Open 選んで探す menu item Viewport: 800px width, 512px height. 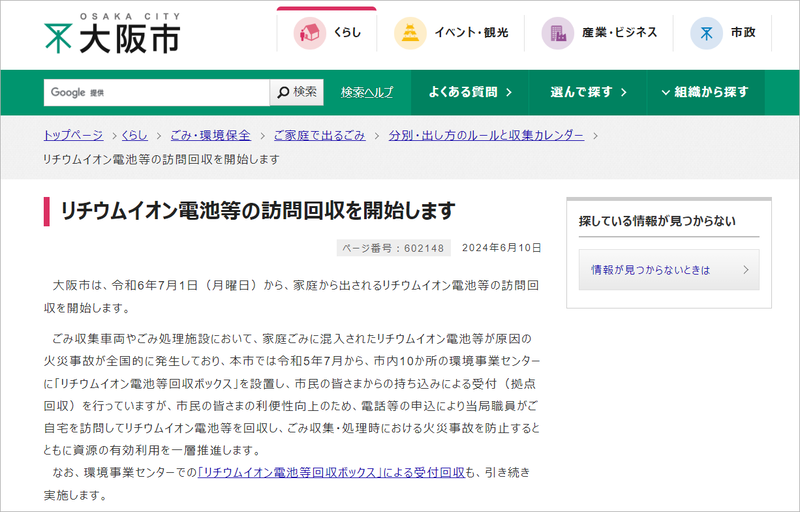tap(588, 92)
